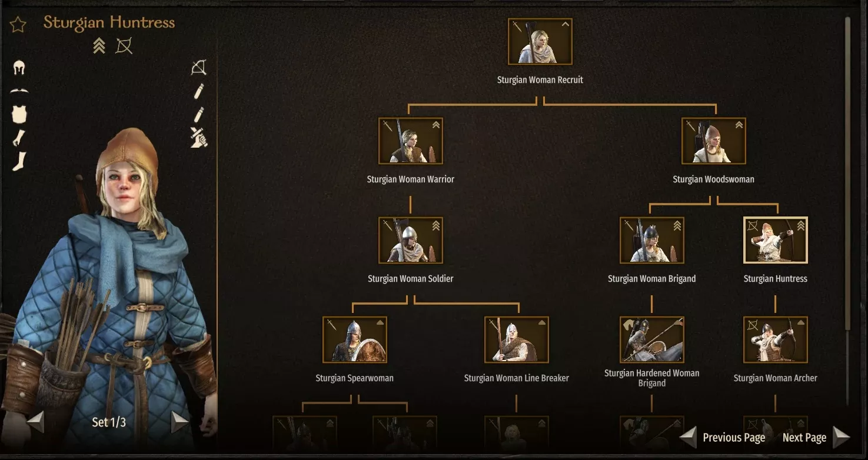Image resolution: width=868 pixels, height=460 pixels.
Task: Select the crossed-out mount slot icon
Action: 199,138
